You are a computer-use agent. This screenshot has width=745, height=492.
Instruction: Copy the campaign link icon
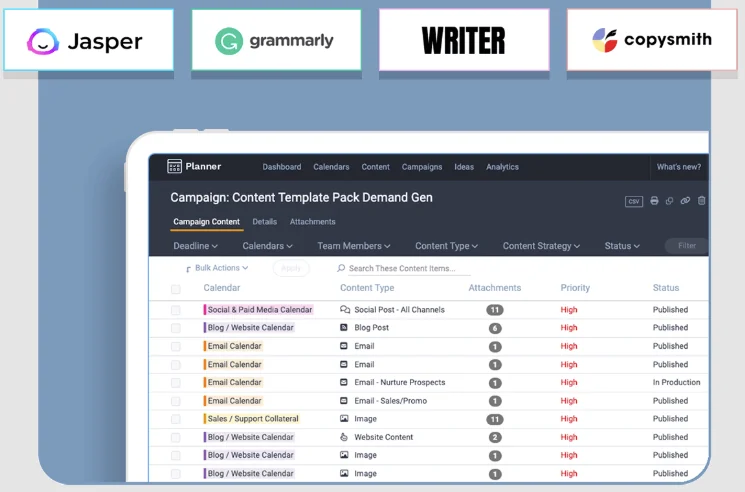point(685,201)
